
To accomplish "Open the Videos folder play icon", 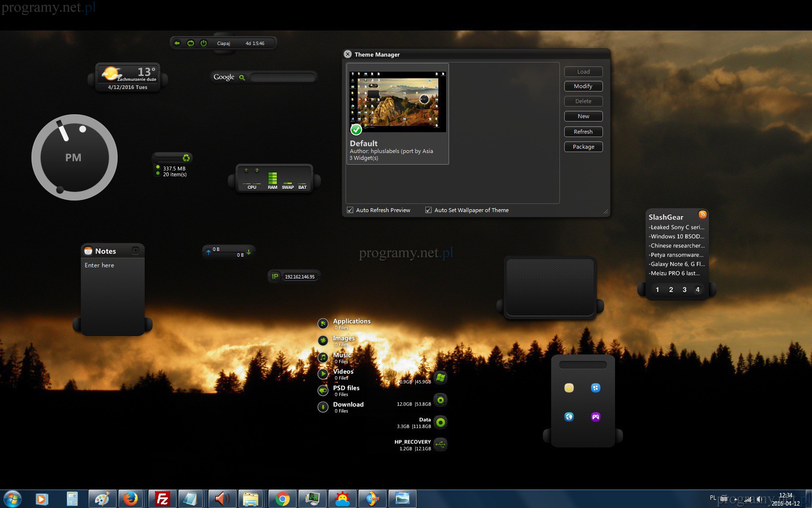I will (323, 374).
